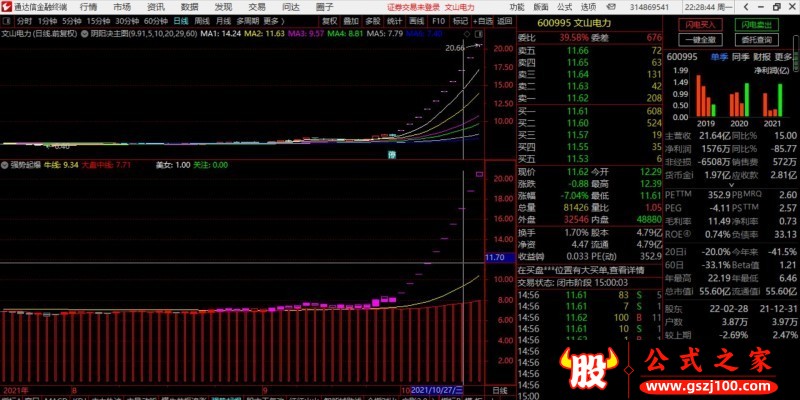Click the 返回 button
Image resolution: width=800 pixels, height=400 pixels.
(505, 21)
